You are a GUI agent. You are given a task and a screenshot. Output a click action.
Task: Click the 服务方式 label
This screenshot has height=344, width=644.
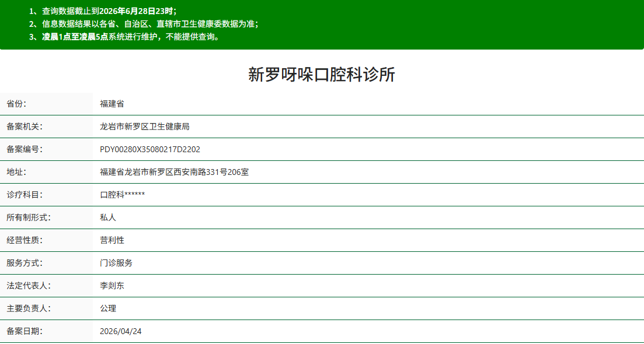pyautogui.click(x=25, y=263)
